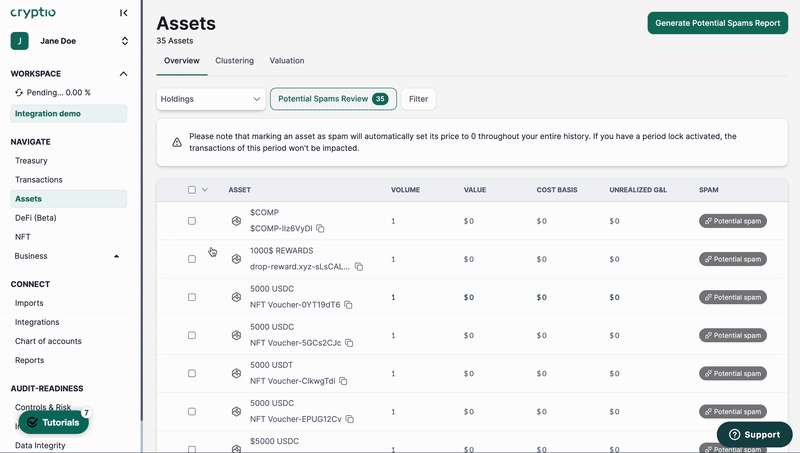Select the Overview tab

pos(182,61)
